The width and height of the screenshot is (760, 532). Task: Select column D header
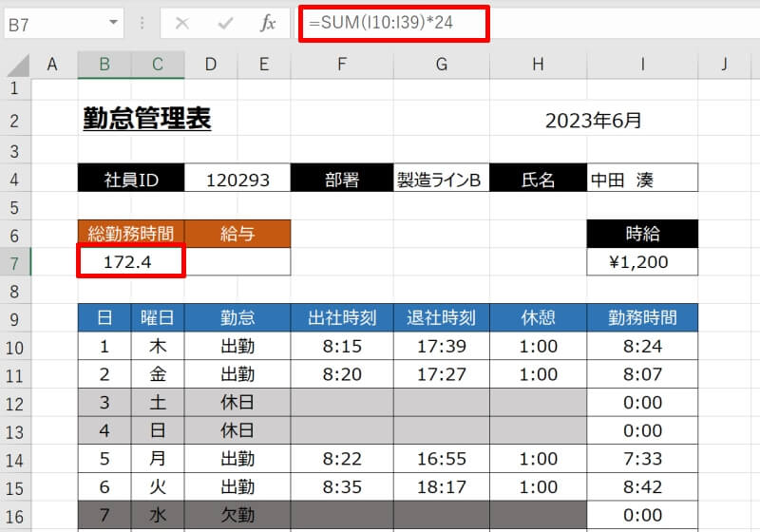[x=211, y=65]
